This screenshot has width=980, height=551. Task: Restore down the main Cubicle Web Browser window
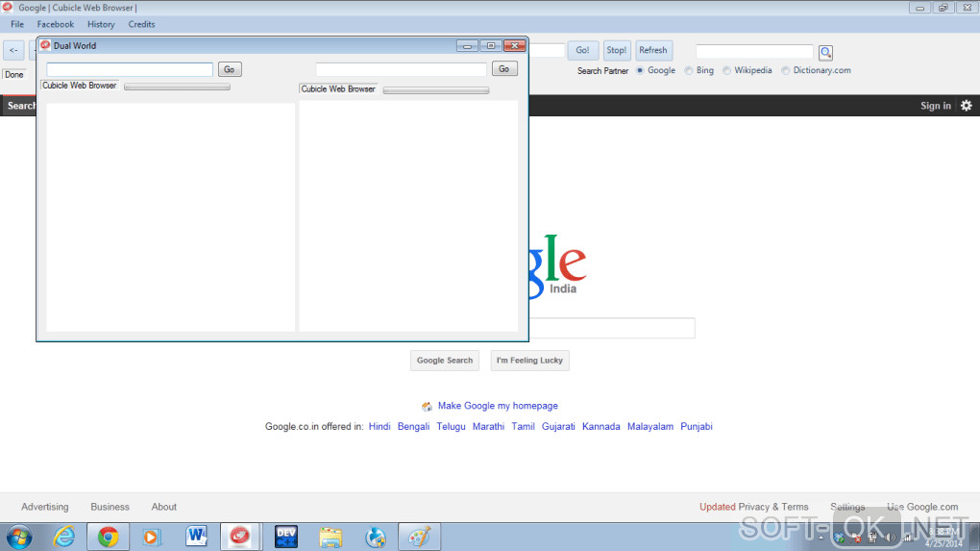tap(943, 8)
